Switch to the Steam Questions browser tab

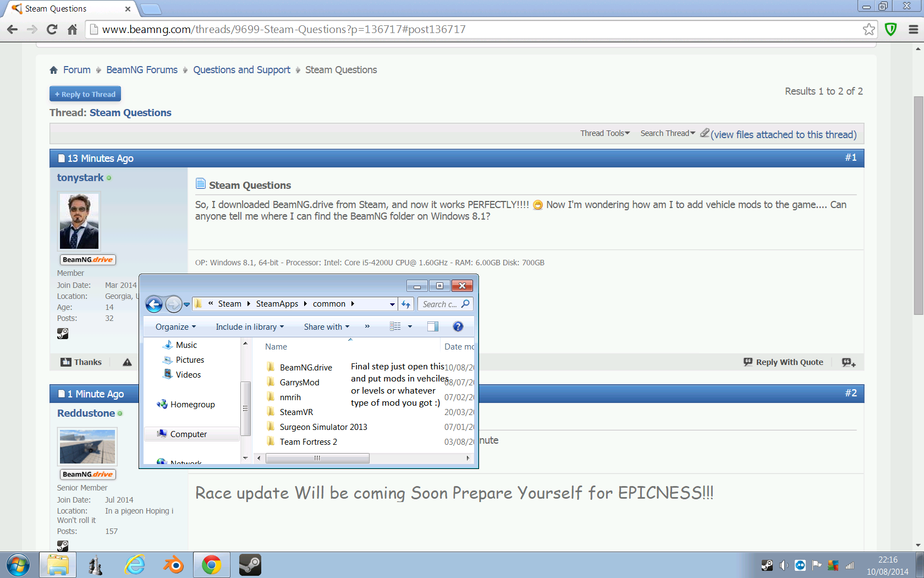click(x=71, y=9)
